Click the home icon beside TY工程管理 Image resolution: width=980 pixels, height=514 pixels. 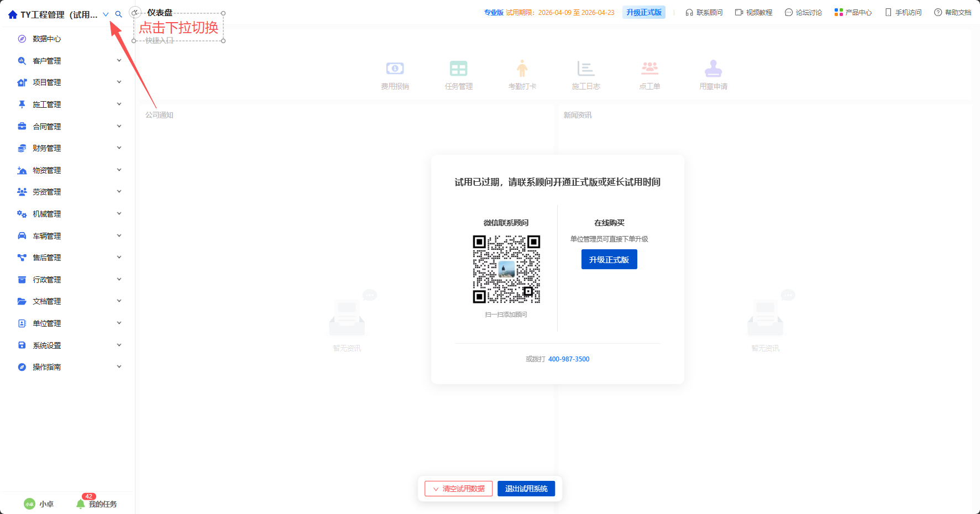point(13,14)
